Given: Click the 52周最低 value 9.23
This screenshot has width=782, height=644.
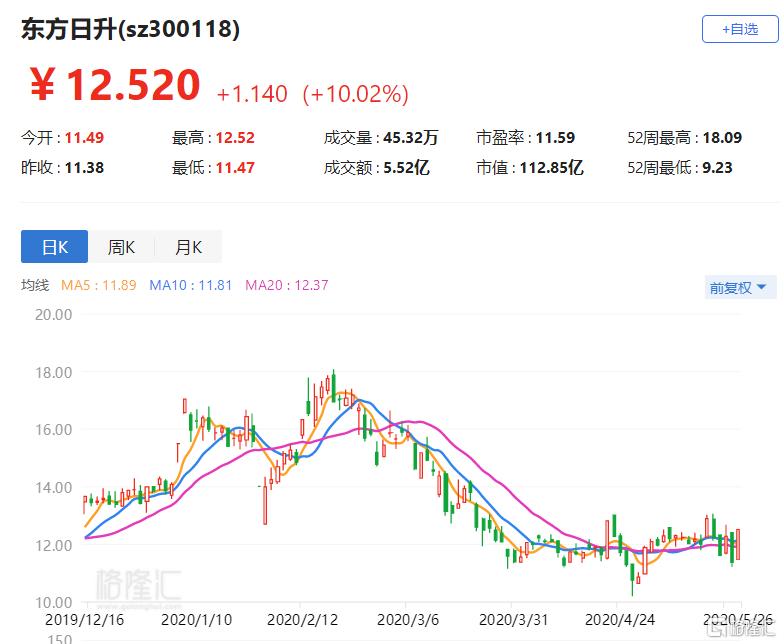Looking at the screenshot, I should click(717, 168).
